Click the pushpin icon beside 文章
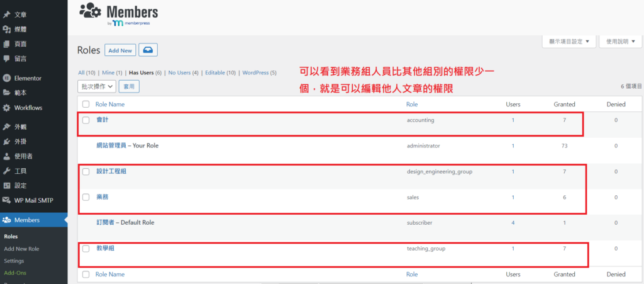 (x=7, y=14)
